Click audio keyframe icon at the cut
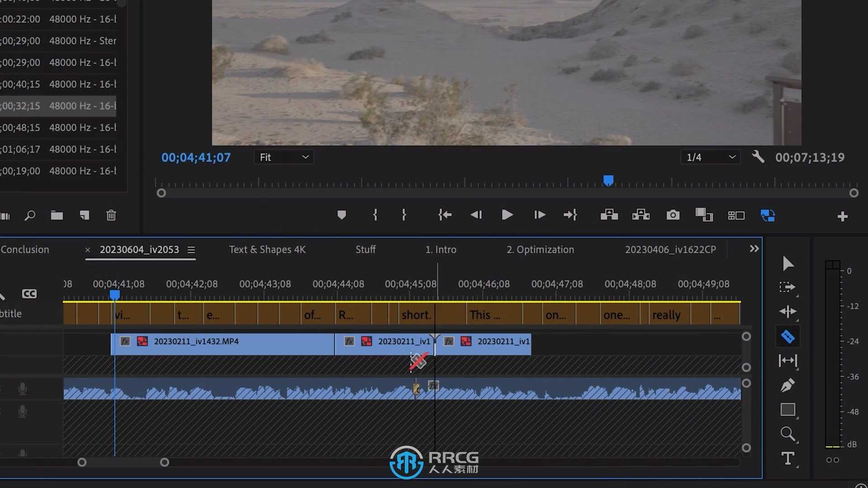The image size is (868, 488). click(416, 389)
